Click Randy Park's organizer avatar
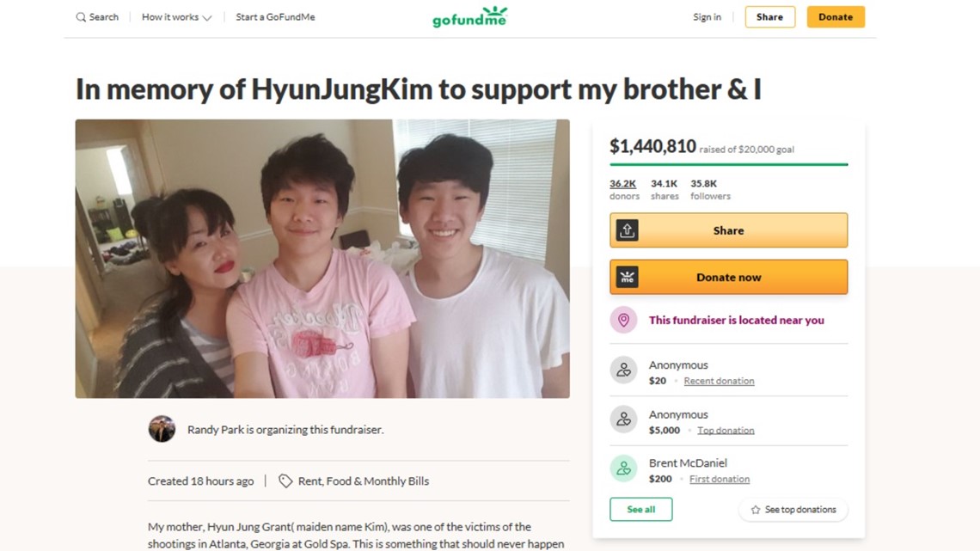Screen dimensions: 980x551 click(x=162, y=429)
